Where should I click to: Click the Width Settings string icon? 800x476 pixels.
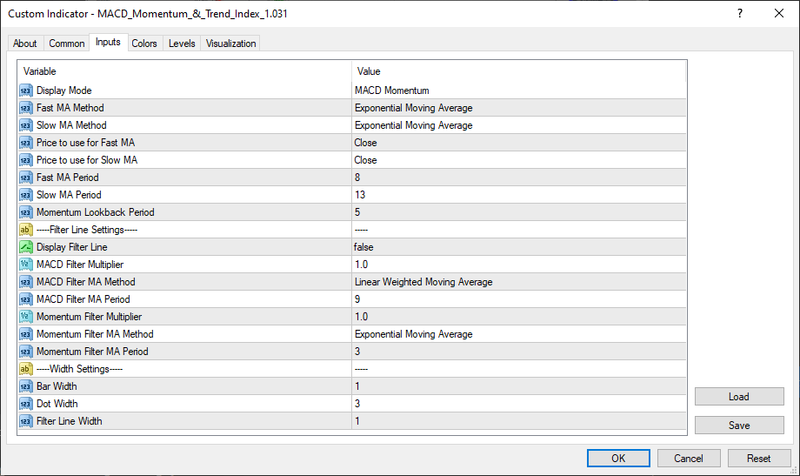pyautogui.click(x=26, y=368)
